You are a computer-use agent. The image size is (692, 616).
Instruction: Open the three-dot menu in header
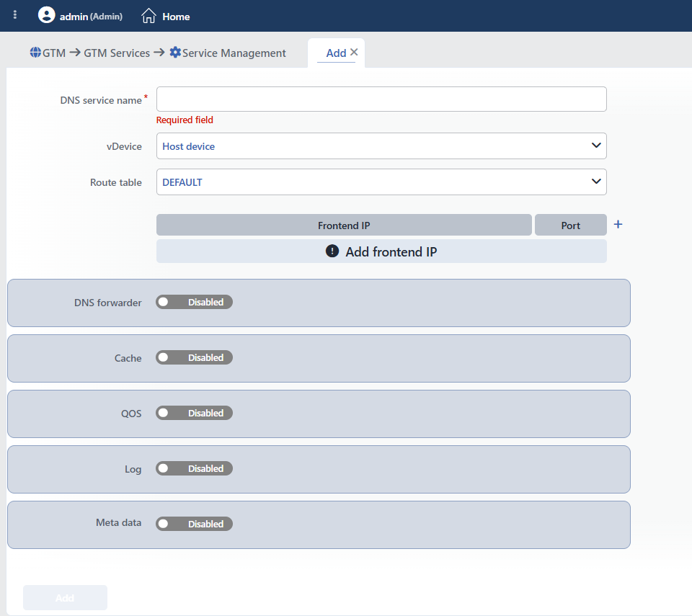(15, 15)
